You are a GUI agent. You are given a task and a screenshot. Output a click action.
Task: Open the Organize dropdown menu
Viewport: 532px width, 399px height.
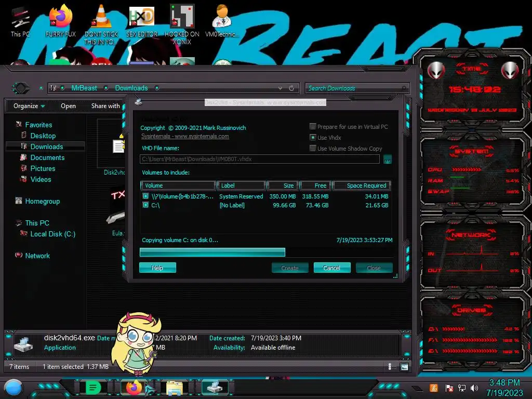[x=29, y=106]
